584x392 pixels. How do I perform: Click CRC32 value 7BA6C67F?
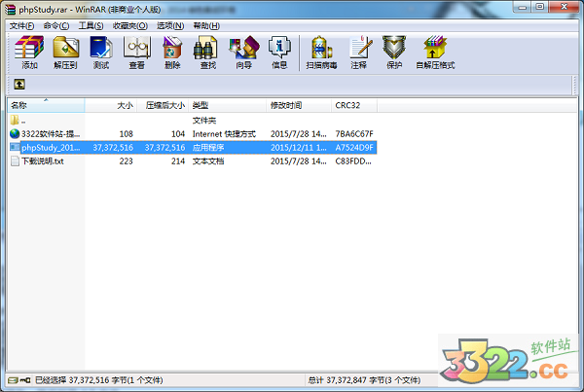354,133
